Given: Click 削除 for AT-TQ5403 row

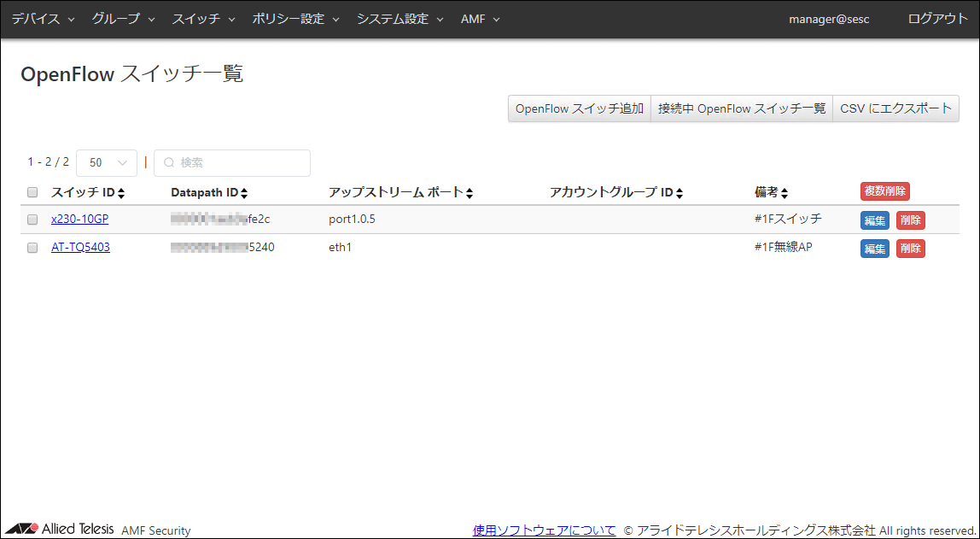Looking at the screenshot, I should tap(911, 249).
